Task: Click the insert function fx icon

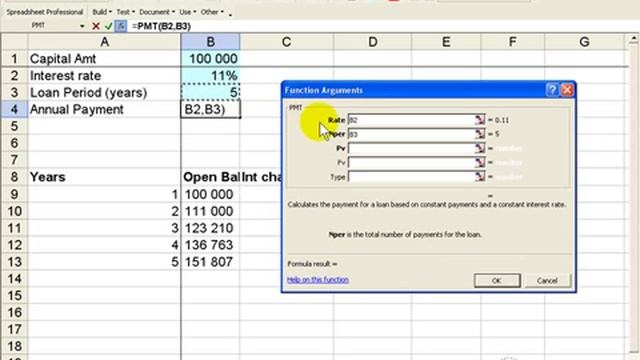Action: [121, 26]
